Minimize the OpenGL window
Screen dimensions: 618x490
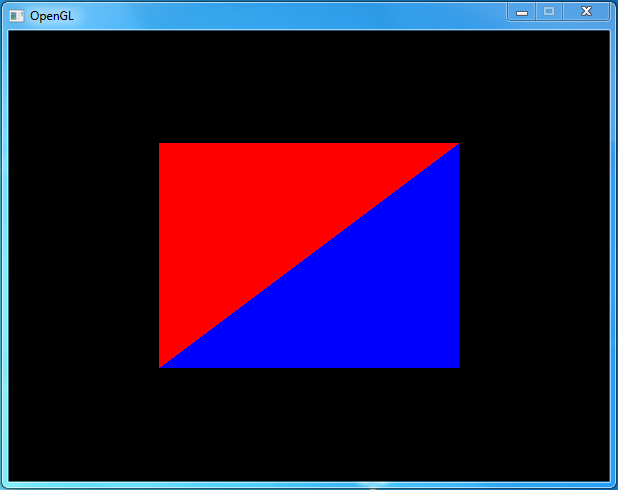521,12
